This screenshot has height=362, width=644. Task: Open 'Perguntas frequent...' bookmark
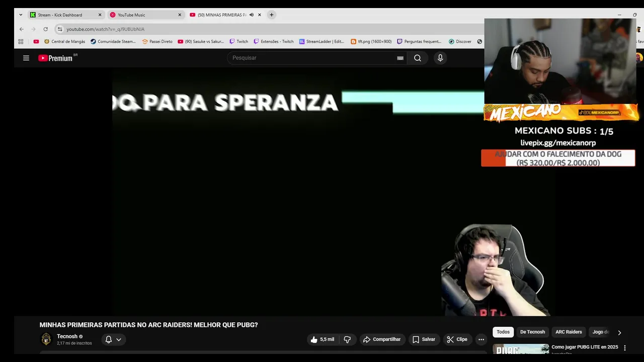tap(419, 42)
